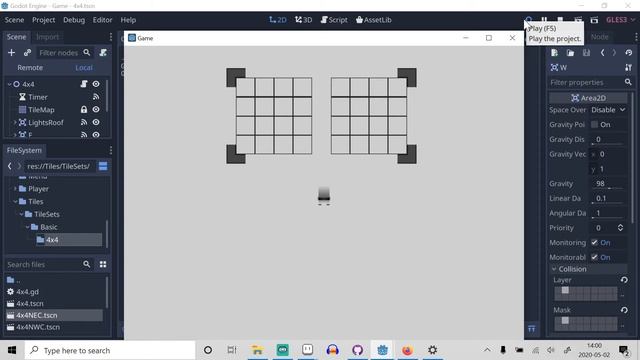Expand the LightsRoof node children
640x360 pixels.
(15, 122)
